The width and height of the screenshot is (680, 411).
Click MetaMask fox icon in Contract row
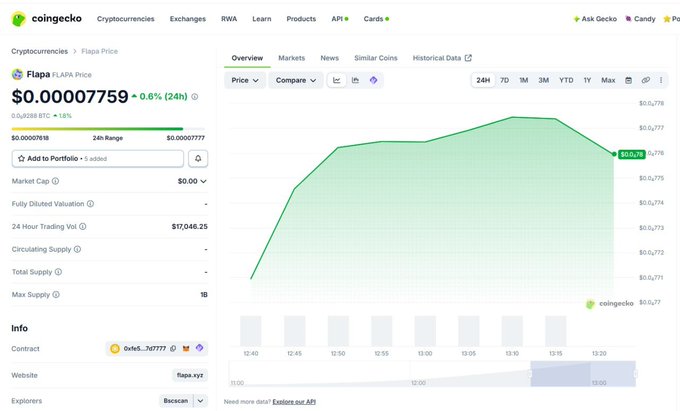click(x=186, y=349)
